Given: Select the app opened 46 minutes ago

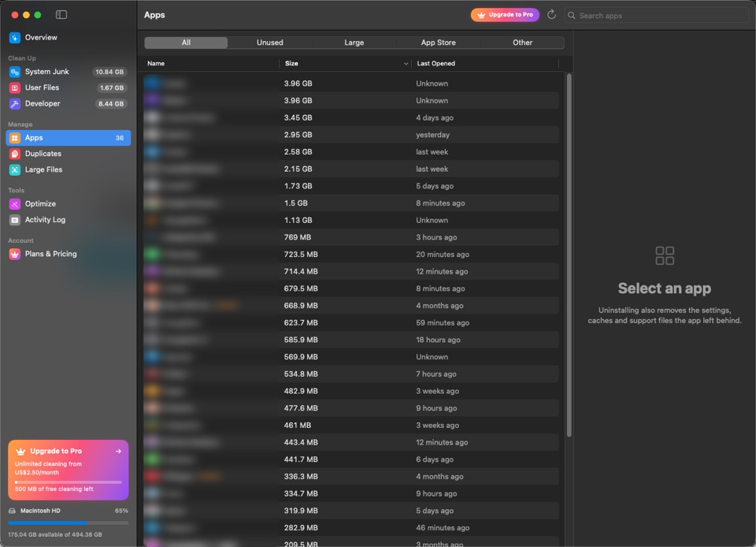Looking at the screenshot, I should coord(351,528).
